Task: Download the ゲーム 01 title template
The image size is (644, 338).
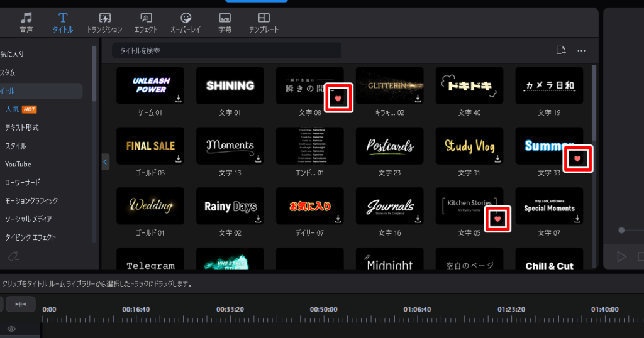Action: [x=178, y=99]
